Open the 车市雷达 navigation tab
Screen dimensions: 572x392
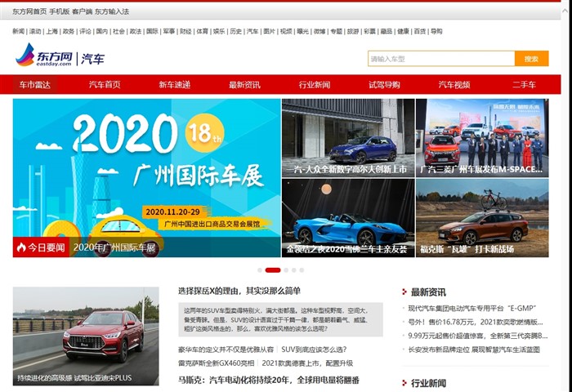tap(35, 85)
